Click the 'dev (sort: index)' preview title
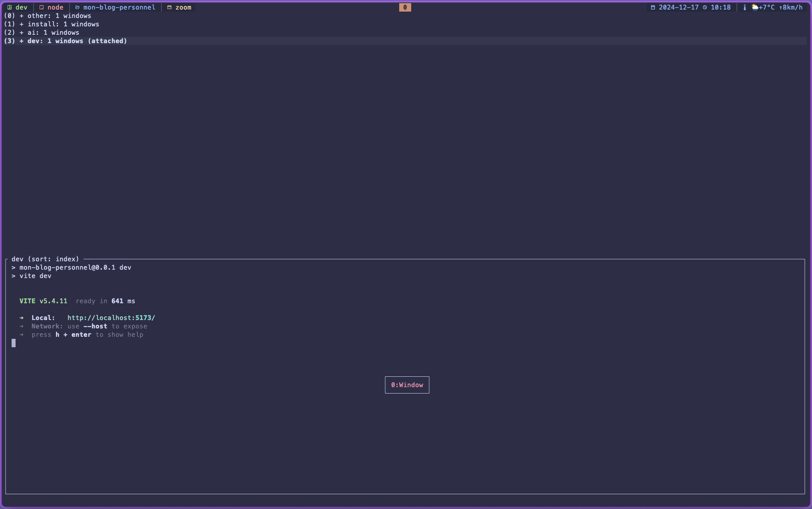 (45, 259)
